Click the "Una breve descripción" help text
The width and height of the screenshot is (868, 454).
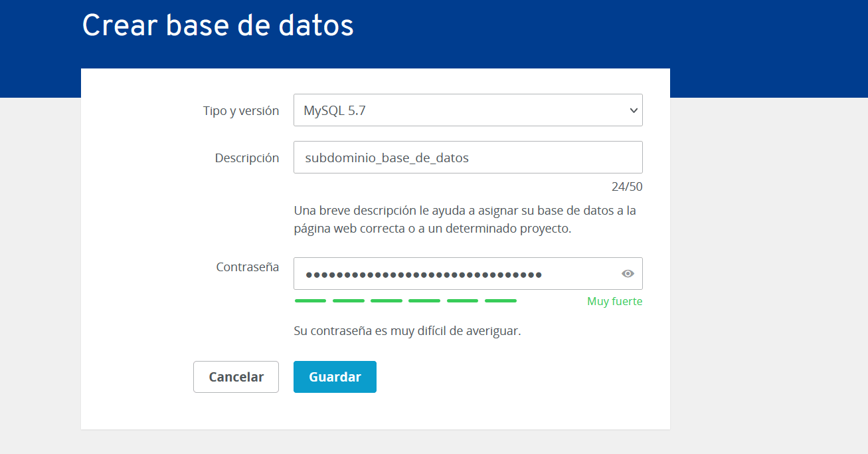click(465, 219)
